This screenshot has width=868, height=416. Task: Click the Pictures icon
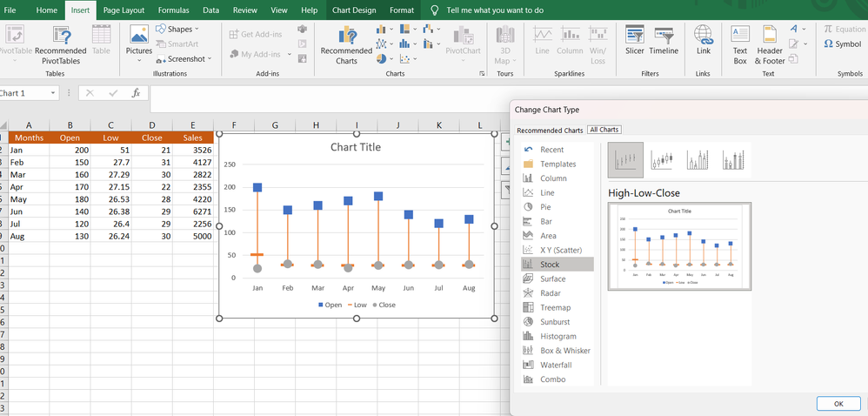[x=139, y=34]
